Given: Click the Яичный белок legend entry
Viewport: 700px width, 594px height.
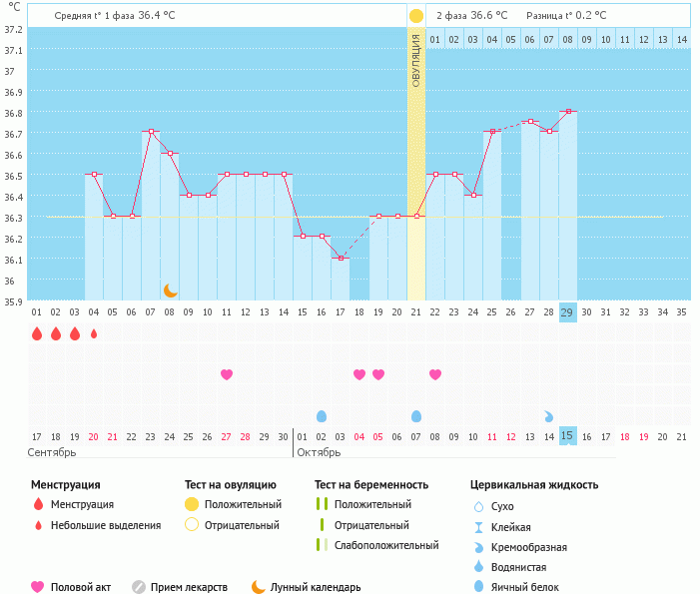Looking at the screenshot, I should (531, 587).
